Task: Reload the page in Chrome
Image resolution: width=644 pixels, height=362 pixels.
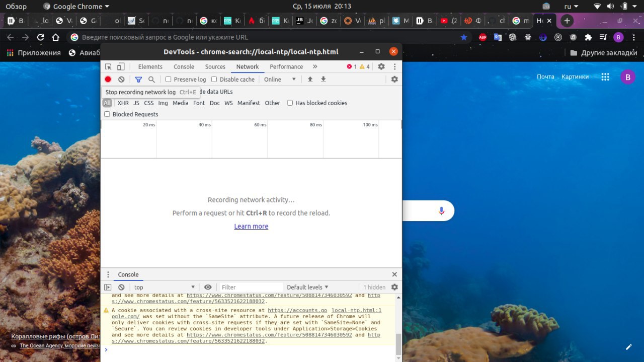Action: 41,37
